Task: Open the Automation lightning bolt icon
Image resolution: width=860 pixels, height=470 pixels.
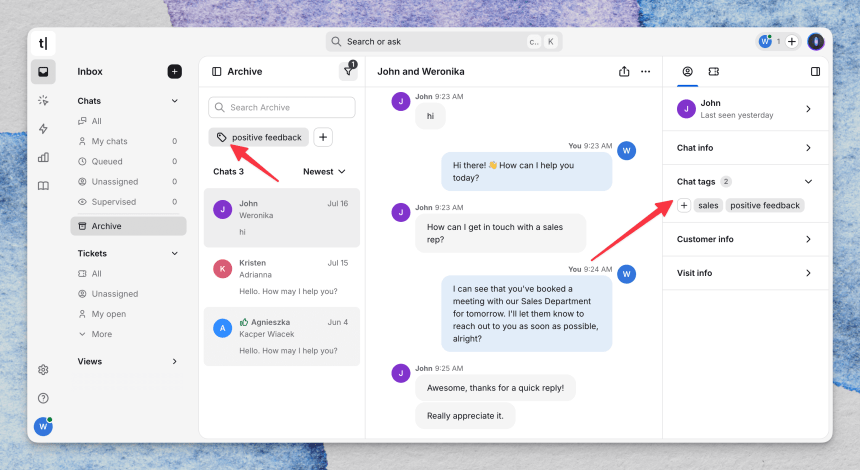Action: [x=43, y=129]
